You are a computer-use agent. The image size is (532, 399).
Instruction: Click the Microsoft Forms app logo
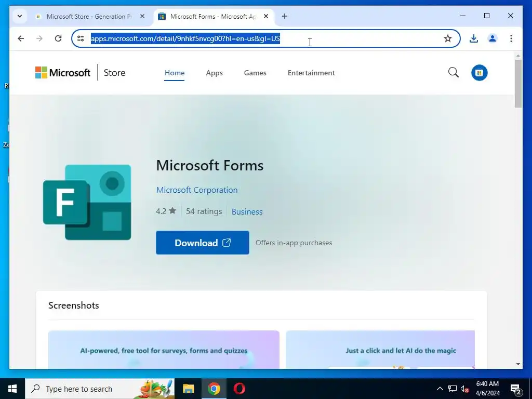tap(87, 202)
